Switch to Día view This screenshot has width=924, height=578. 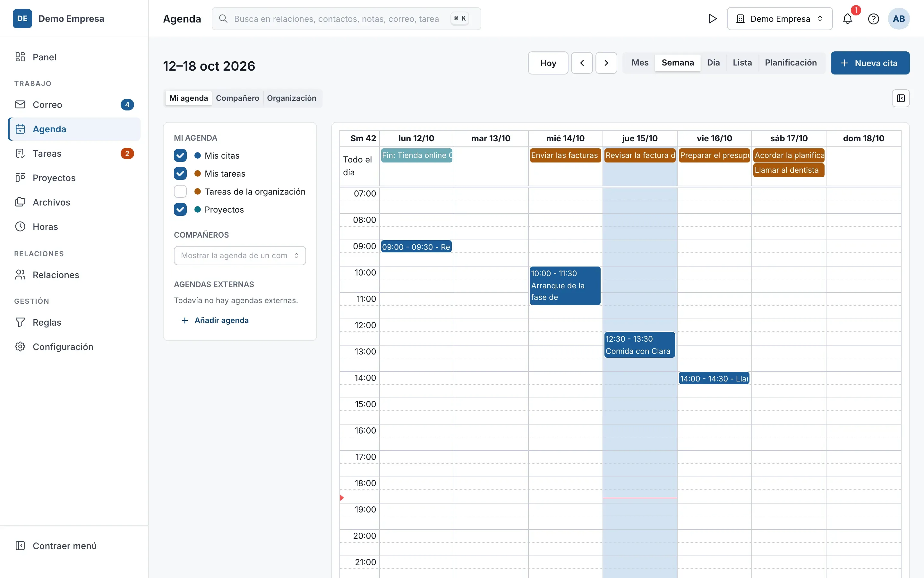click(713, 63)
